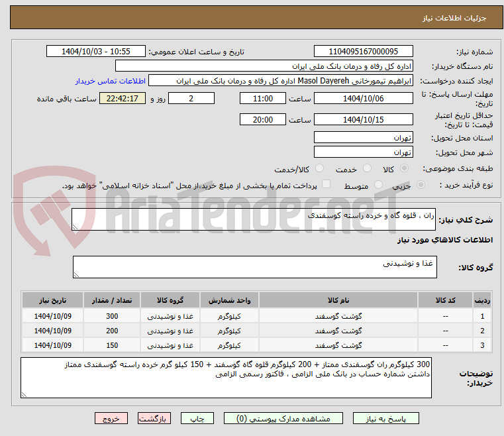Open مشاهده مدارک پیوستی (0) button
504x436 pixels.
click(x=283, y=418)
